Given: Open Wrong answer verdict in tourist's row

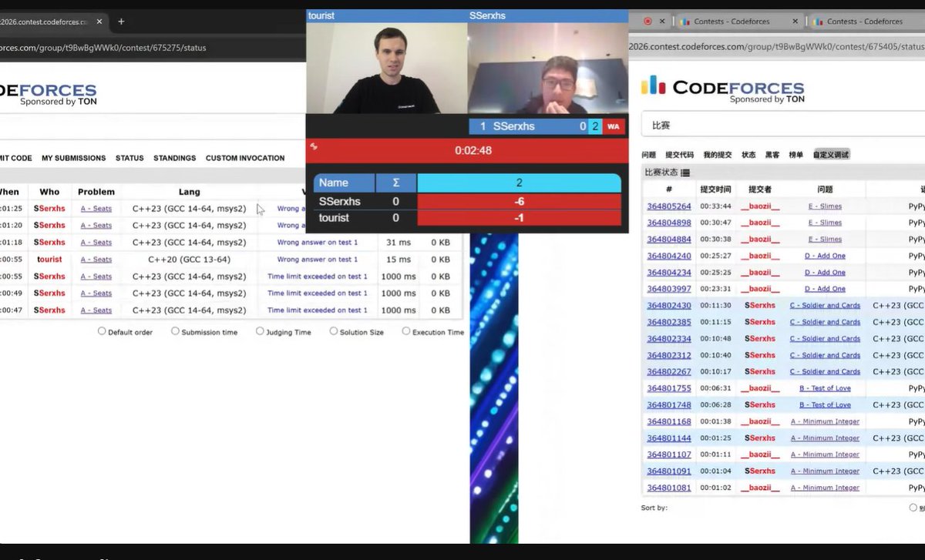Looking at the screenshot, I should tap(318, 260).
